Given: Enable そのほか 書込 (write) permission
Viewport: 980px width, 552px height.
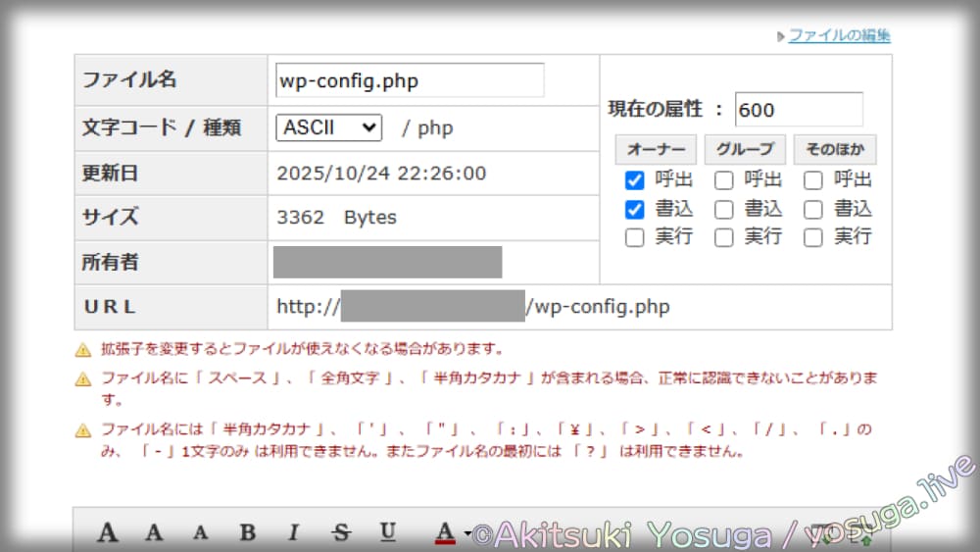Looking at the screenshot, I should 813,209.
